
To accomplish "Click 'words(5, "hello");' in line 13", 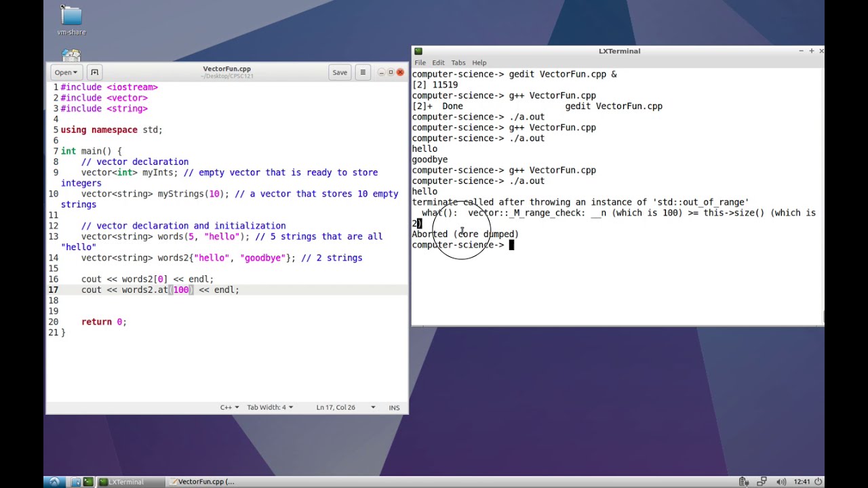I will click(x=203, y=237).
